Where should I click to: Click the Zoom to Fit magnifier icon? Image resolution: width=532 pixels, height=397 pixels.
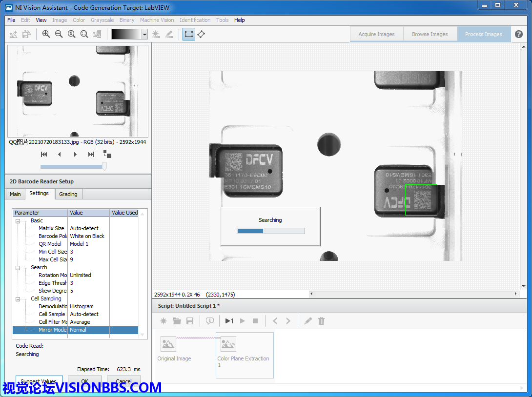click(x=84, y=34)
